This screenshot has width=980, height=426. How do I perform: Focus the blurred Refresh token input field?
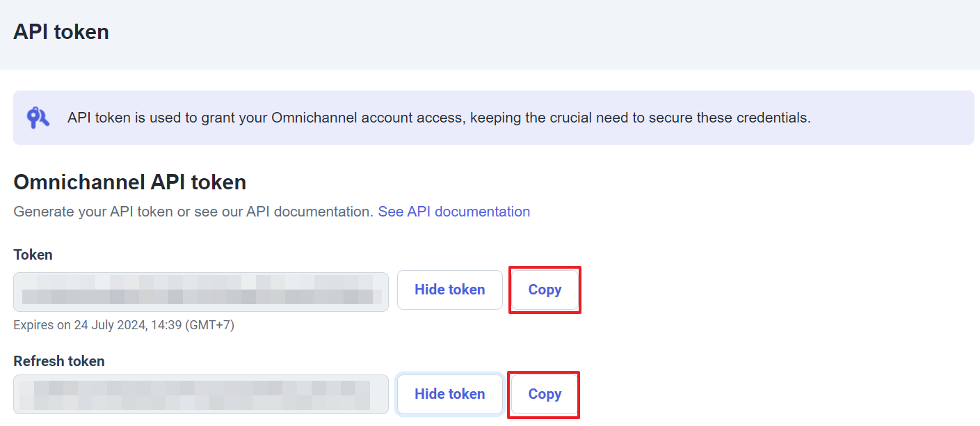click(x=201, y=395)
